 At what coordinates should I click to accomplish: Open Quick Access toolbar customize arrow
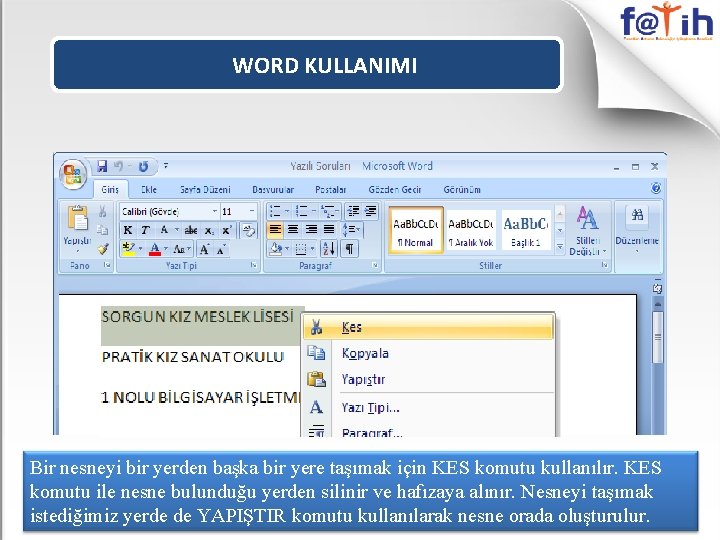click(x=165, y=166)
